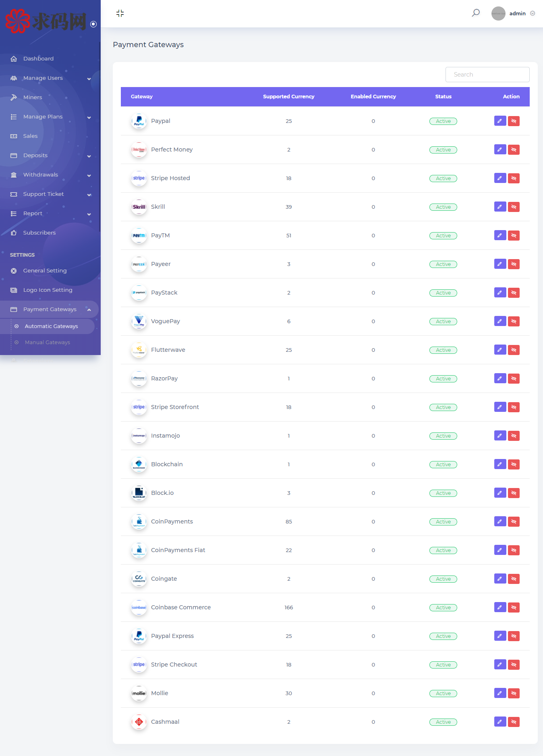Edit the Stripe Checkout gateway
Image resolution: width=543 pixels, height=756 pixels.
click(x=500, y=665)
